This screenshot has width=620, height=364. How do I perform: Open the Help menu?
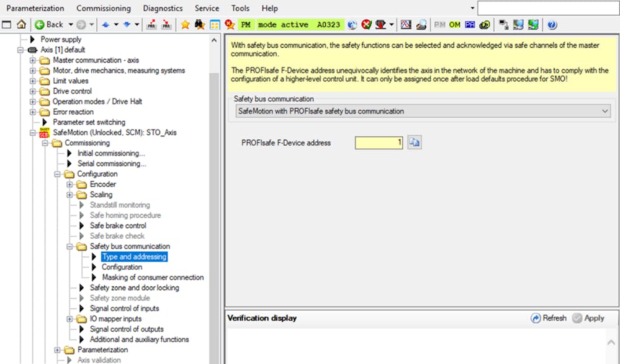click(270, 8)
